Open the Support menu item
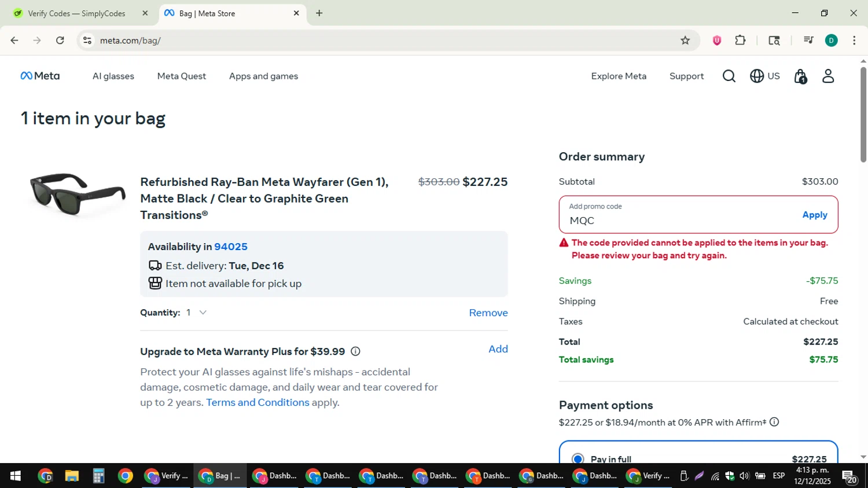 tap(686, 76)
